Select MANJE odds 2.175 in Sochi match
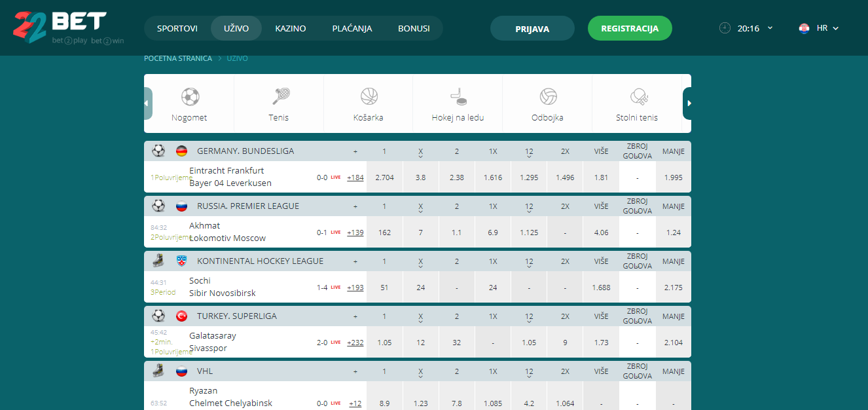This screenshot has width=868, height=410. point(673,288)
